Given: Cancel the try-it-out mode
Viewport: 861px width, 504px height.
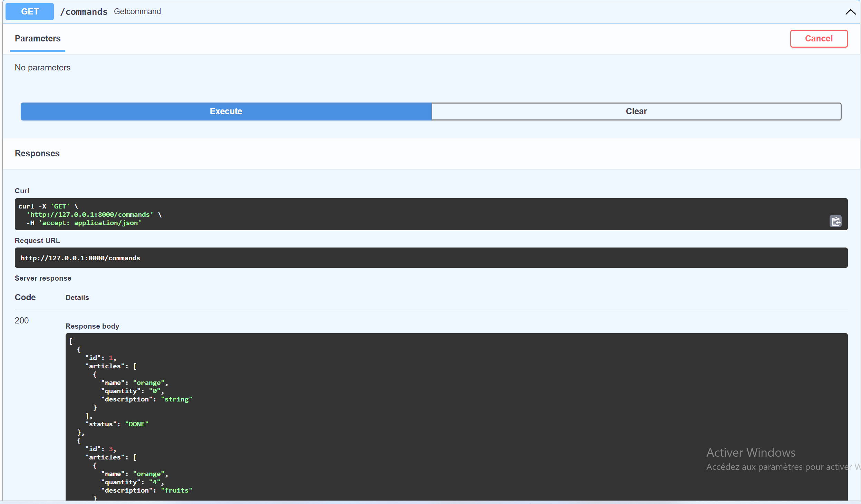Looking at the screenshot, I should [x=818, y=38].
